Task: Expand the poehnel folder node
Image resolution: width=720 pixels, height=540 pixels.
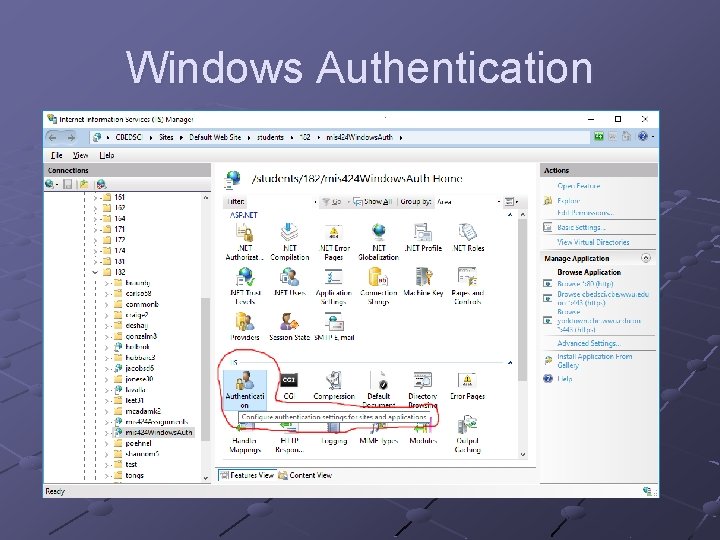Action: 107,444
